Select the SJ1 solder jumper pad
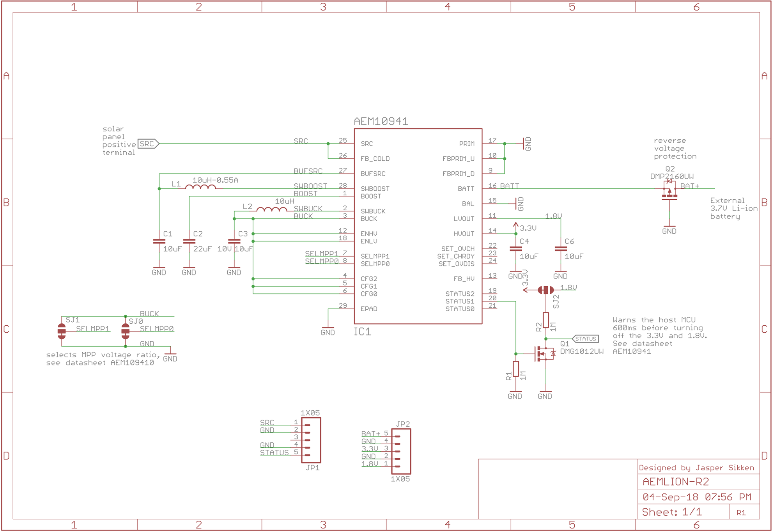The width and height of the screenshot is (772, 532). tap(62, 331)
